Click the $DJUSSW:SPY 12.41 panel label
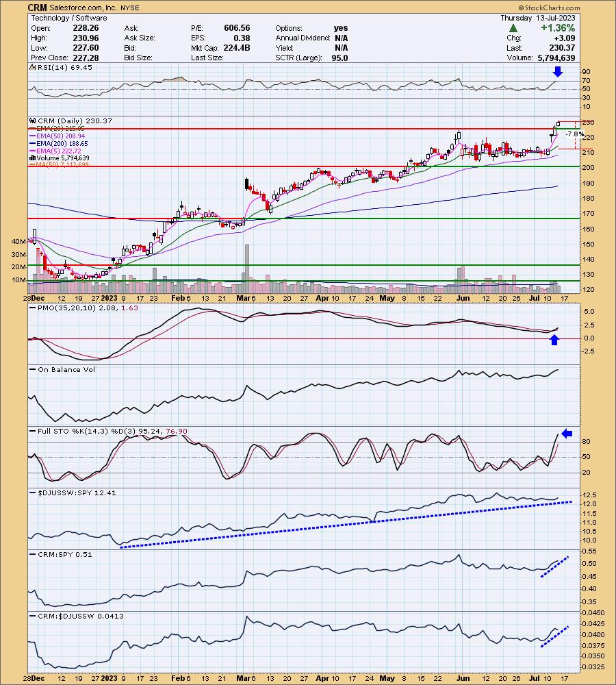Screen dimensions: 616x685 coord(77,493)
